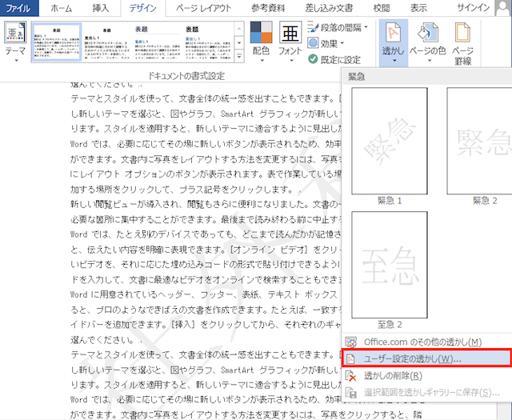Open the 配色 (Colors) palette icon
This screenshot has height=420, width=512.
261,33
